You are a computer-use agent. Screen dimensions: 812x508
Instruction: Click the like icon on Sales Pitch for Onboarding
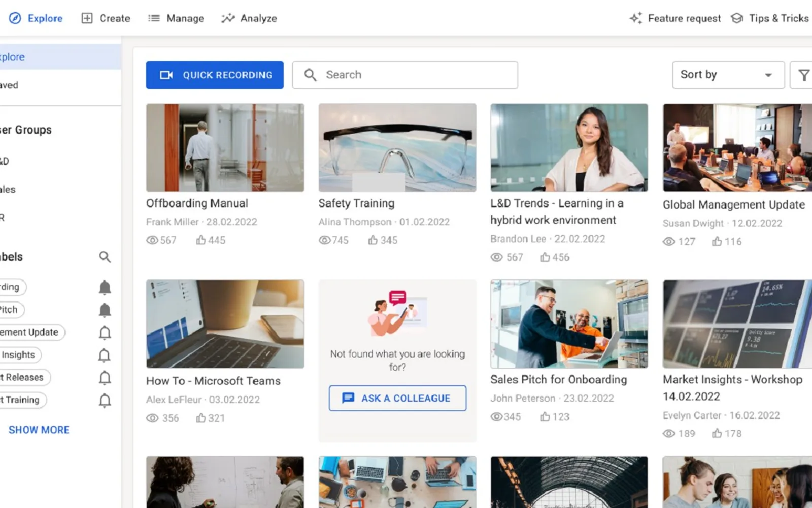coord(545,417)
